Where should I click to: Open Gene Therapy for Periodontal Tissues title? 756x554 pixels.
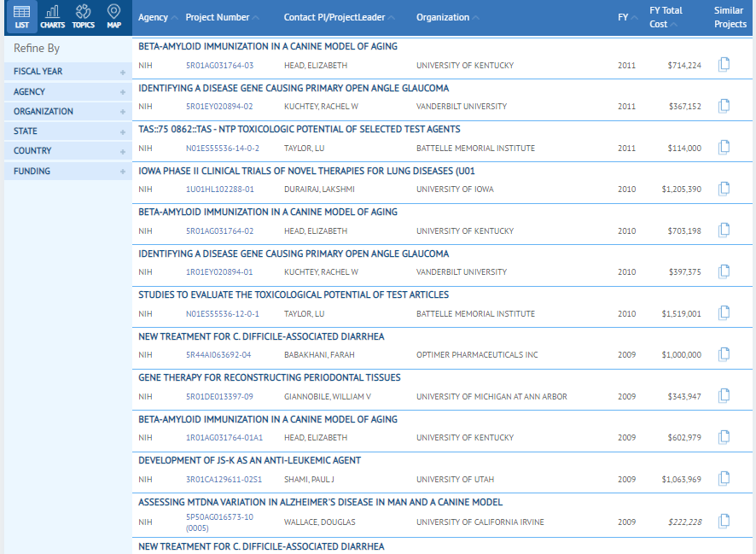[270, 377]
